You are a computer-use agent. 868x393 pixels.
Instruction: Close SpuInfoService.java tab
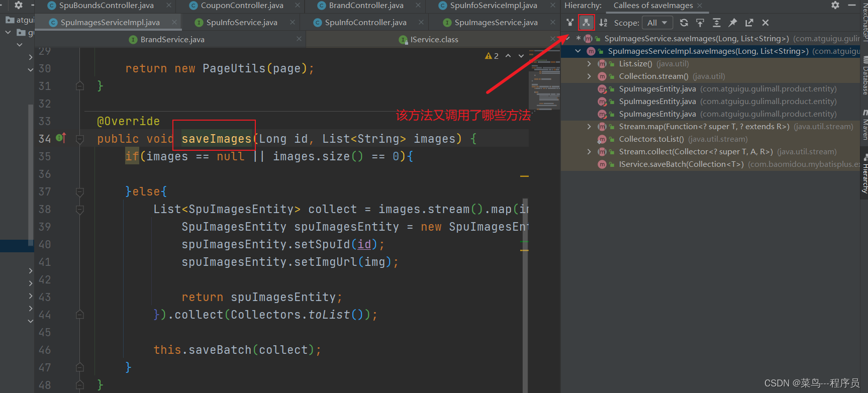point(293,22)
